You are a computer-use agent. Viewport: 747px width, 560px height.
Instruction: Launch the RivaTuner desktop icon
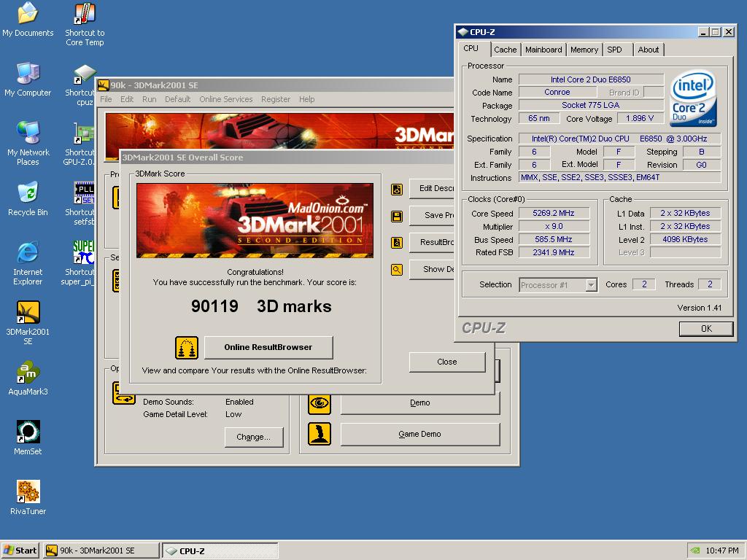pyautogui.click(x=28, y=498)
